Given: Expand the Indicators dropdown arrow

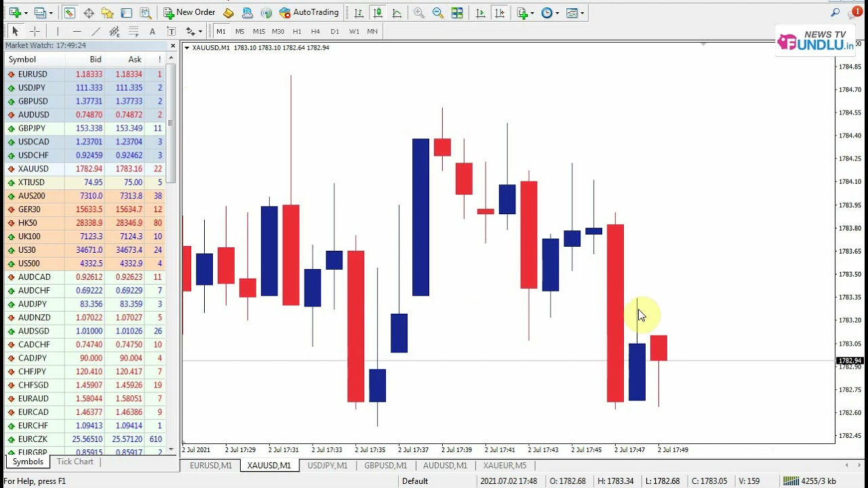Looking at the screenshot, I should (x=532, y=12).
